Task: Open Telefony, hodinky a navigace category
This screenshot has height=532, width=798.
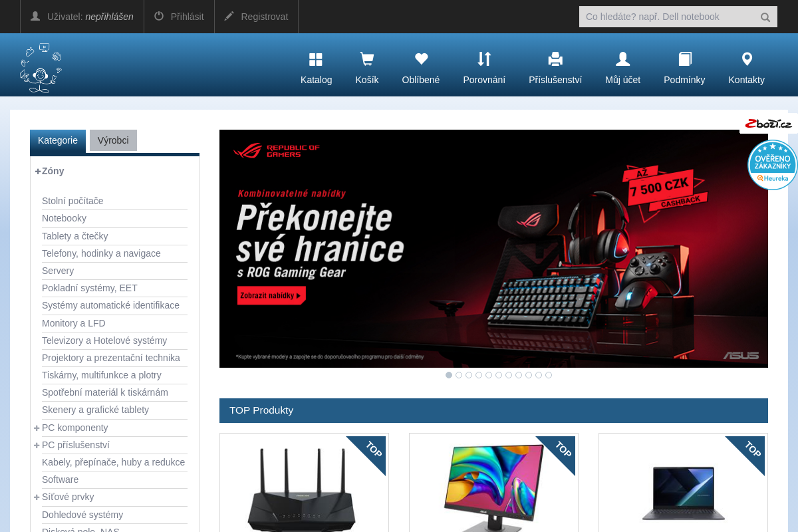Action: click(101, 253)
